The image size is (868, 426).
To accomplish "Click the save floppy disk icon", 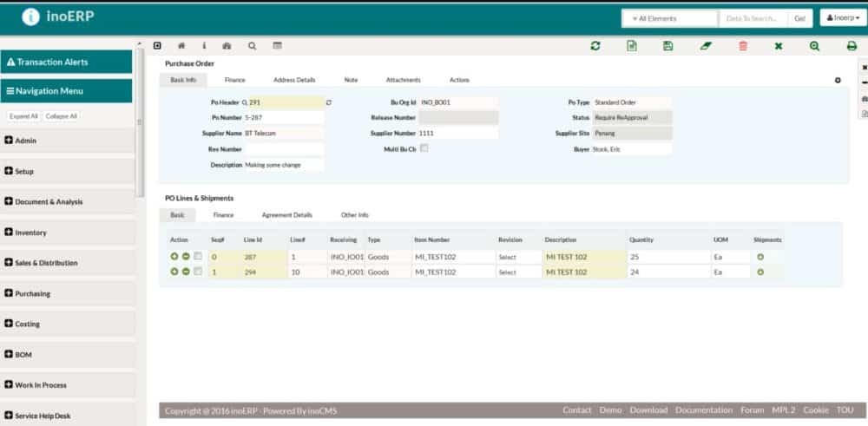I will point(667,46).
